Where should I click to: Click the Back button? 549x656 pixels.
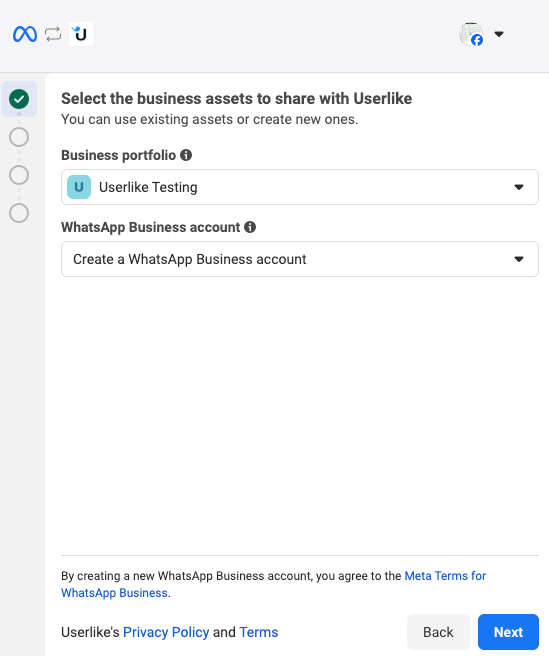pos(438,632)
